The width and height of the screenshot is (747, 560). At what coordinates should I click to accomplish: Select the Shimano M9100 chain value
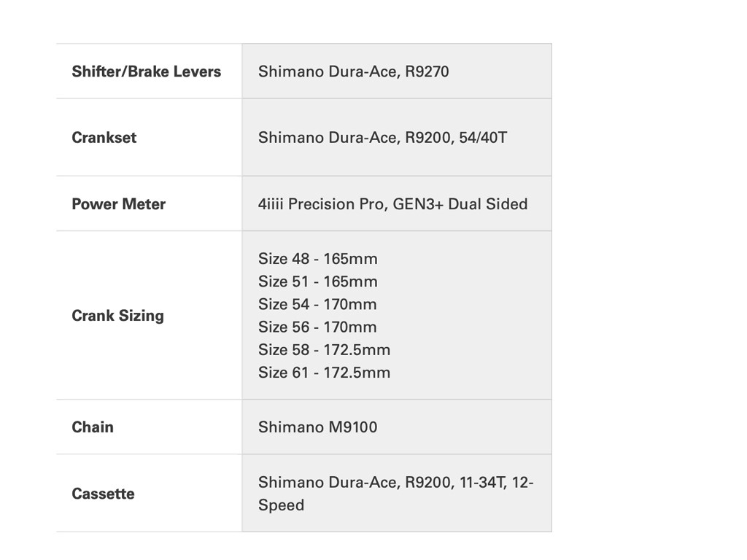[x=317, y=427]
